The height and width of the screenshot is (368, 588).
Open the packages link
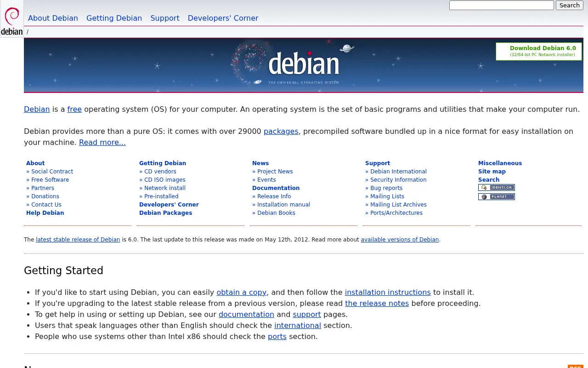[x=281, y=132]
